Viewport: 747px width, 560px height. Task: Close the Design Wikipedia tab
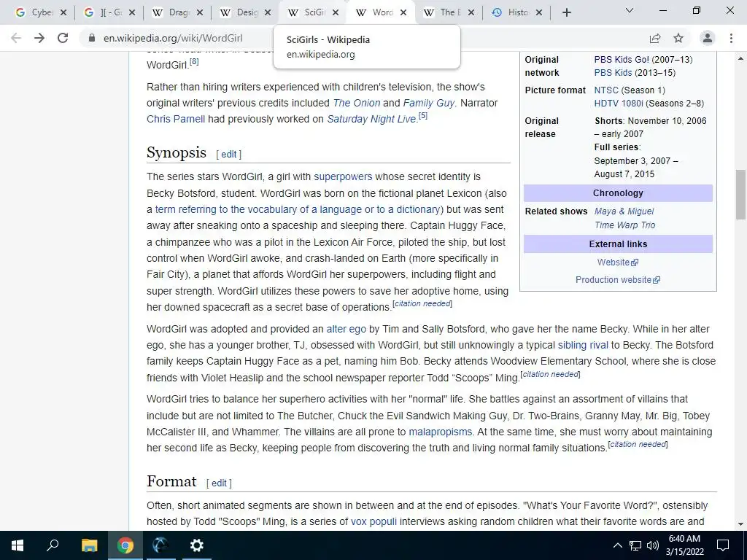pos(268,13)
